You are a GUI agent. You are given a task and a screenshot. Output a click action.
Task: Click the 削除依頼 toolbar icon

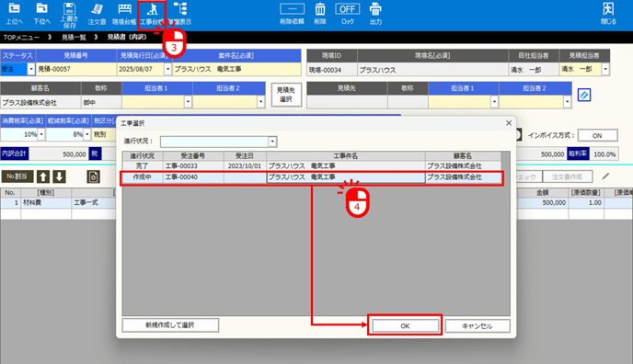coord(293,8)
